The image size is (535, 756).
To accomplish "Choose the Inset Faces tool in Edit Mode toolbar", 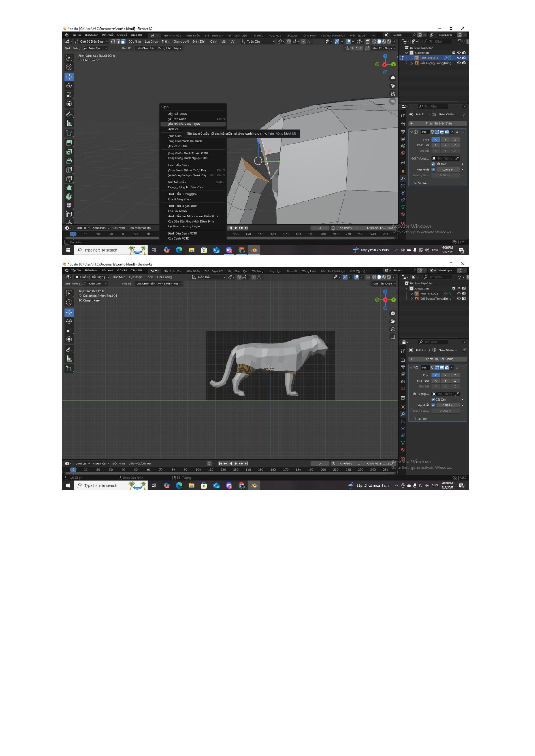I will click(x=69, y=152).
